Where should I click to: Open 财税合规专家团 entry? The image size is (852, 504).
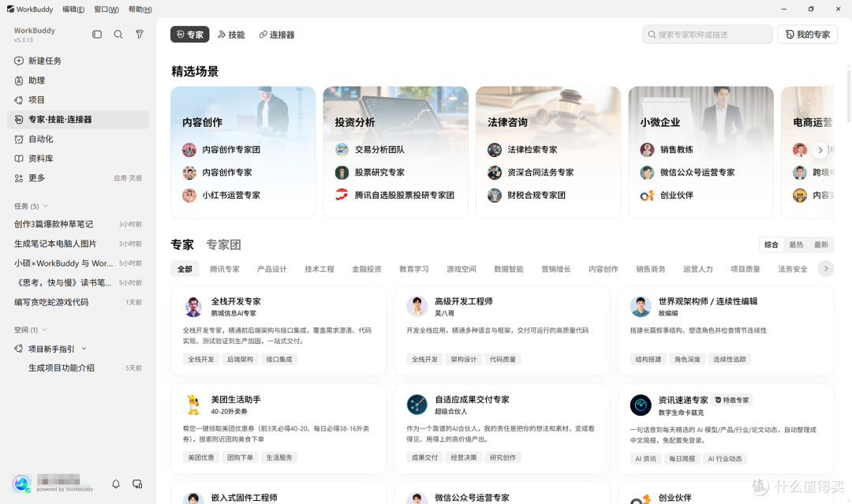point(526,195)
